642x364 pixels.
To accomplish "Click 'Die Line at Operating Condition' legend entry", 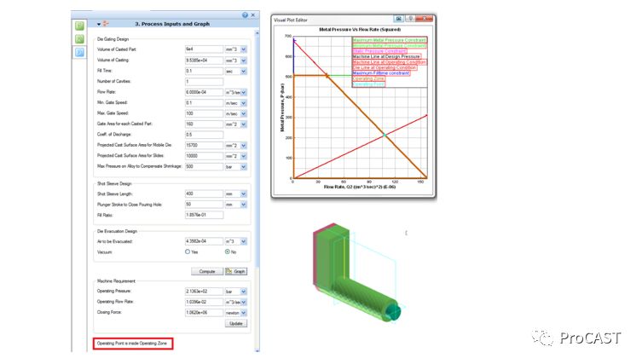I will tap(385, 67).
